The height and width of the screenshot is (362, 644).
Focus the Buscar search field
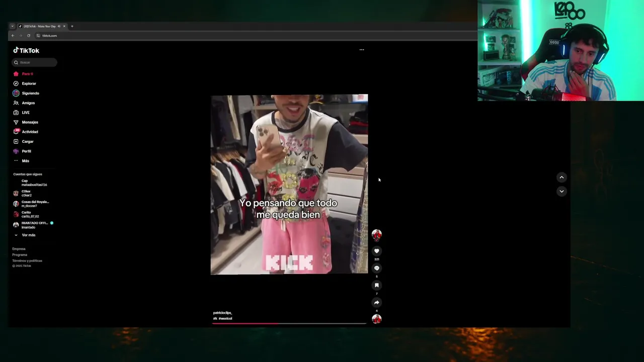tap(35, 62)
